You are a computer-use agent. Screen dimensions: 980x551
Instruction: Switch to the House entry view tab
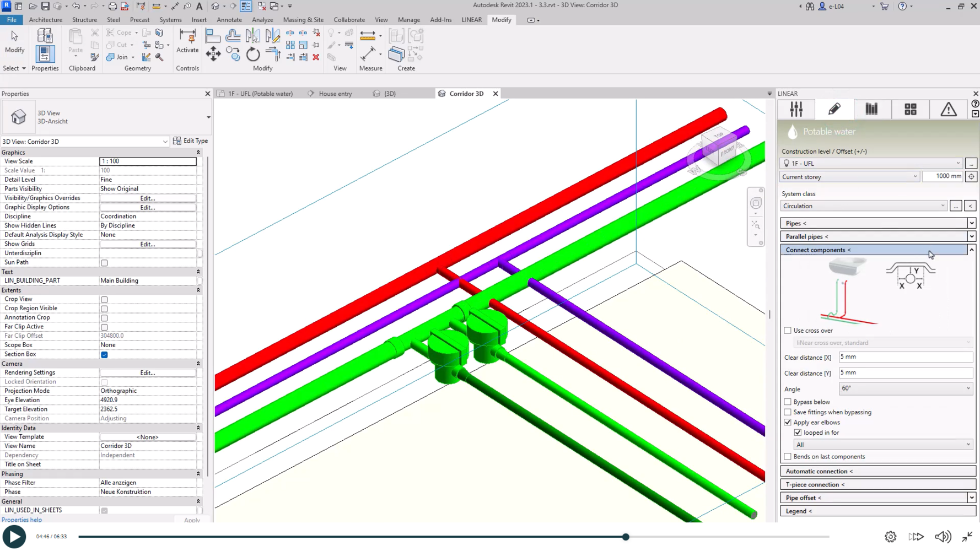coord(335,94)
